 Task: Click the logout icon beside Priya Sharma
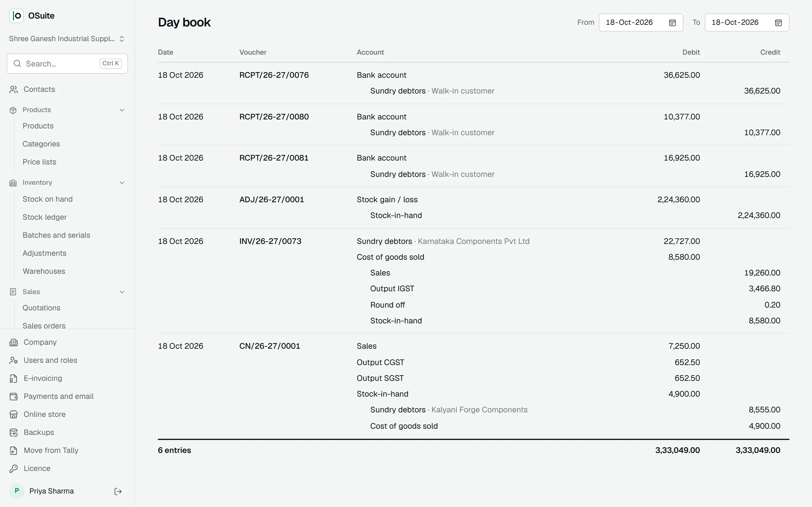(x=118, y=491)
